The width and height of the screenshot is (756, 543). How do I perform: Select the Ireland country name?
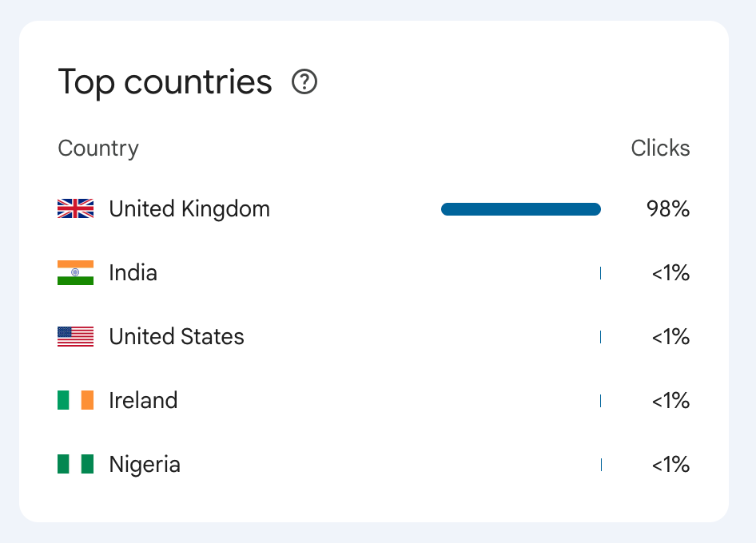[x=143, y=400]
